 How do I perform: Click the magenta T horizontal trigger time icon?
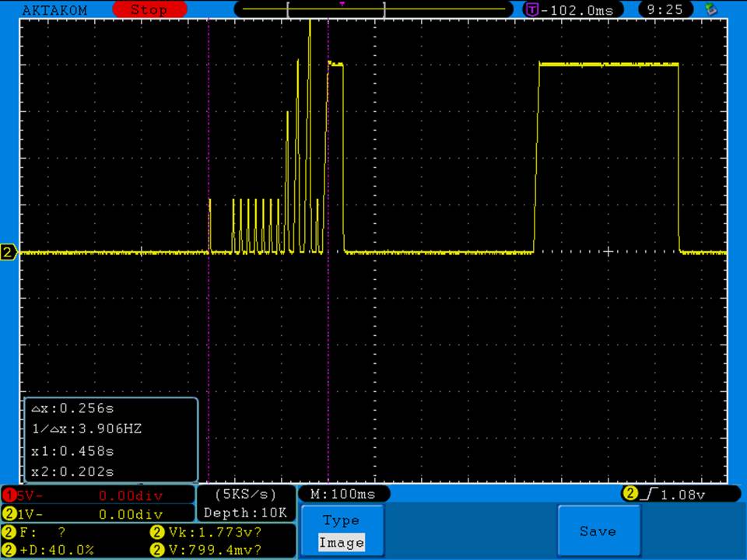pos(532,10)
